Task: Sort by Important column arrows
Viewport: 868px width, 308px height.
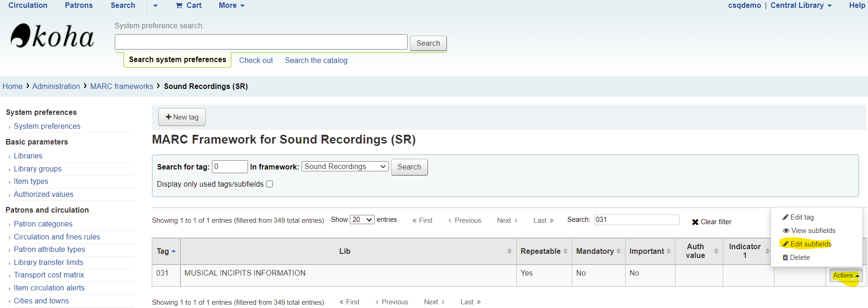Action: point(669,251)
